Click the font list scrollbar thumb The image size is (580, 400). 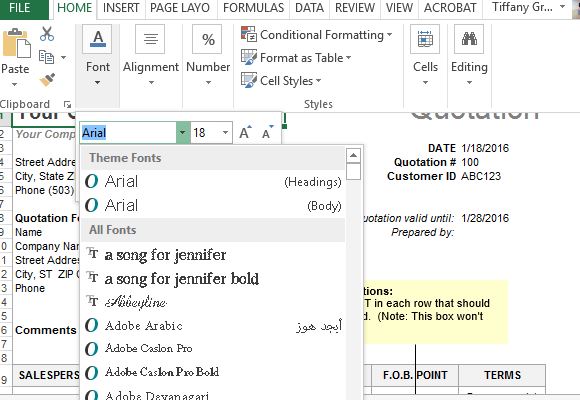point(353,172)
